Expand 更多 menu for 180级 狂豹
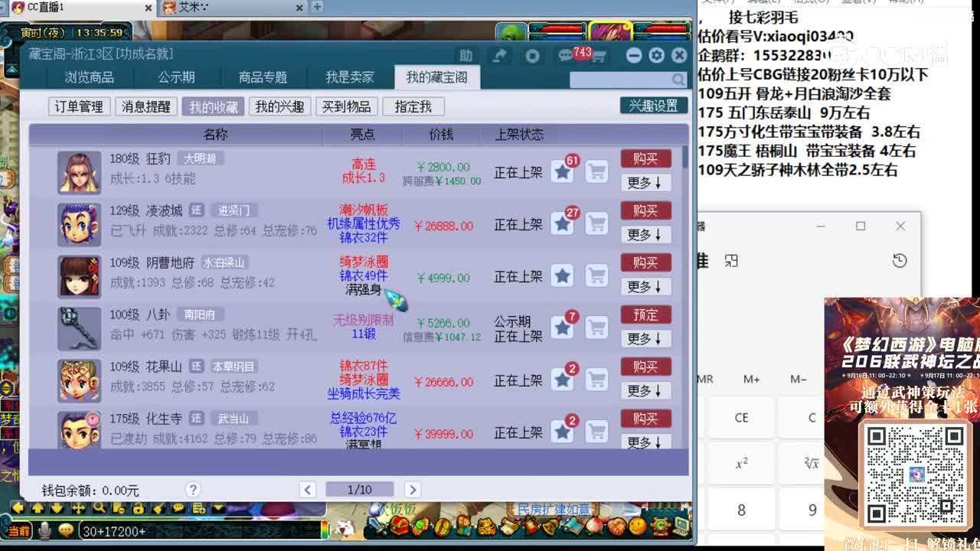 coord(645,183)
